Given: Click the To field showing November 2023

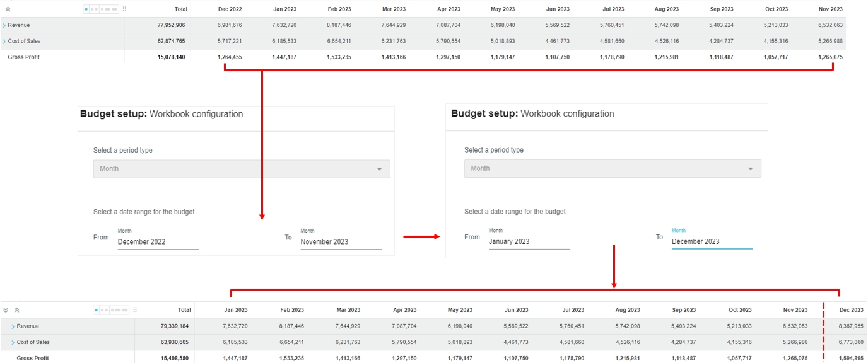Looking at the screenshot, I should [x=341, y=242].
